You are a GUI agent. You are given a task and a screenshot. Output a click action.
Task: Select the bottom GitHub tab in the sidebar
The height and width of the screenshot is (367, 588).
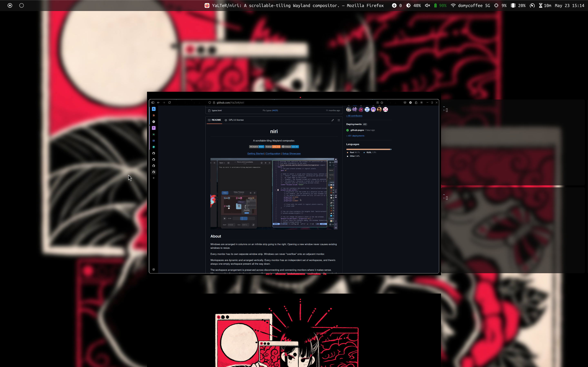[154, 172]
